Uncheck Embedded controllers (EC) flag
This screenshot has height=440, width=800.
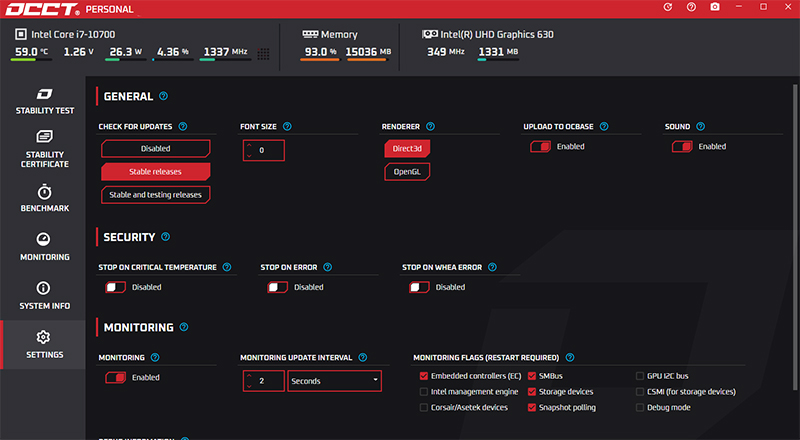[423, 376]
